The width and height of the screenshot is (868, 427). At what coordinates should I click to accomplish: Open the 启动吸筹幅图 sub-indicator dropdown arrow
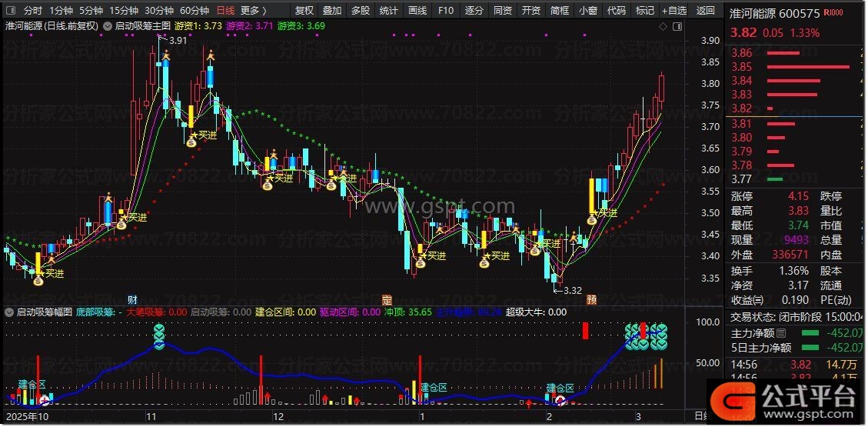pyautogui.click(x=9, y=312)
